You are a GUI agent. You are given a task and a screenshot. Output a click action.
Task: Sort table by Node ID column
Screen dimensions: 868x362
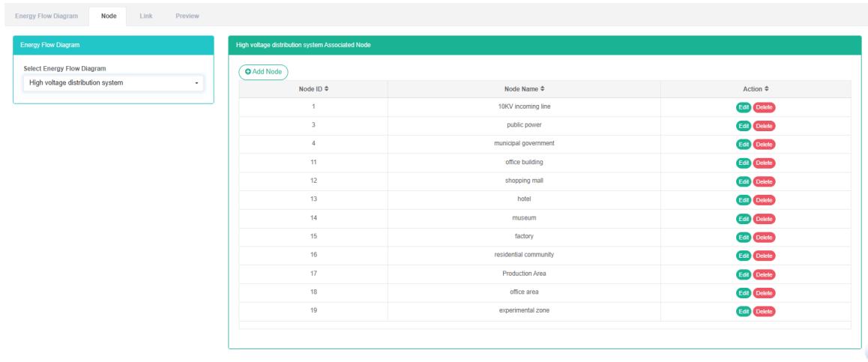[x=313, y=89]
